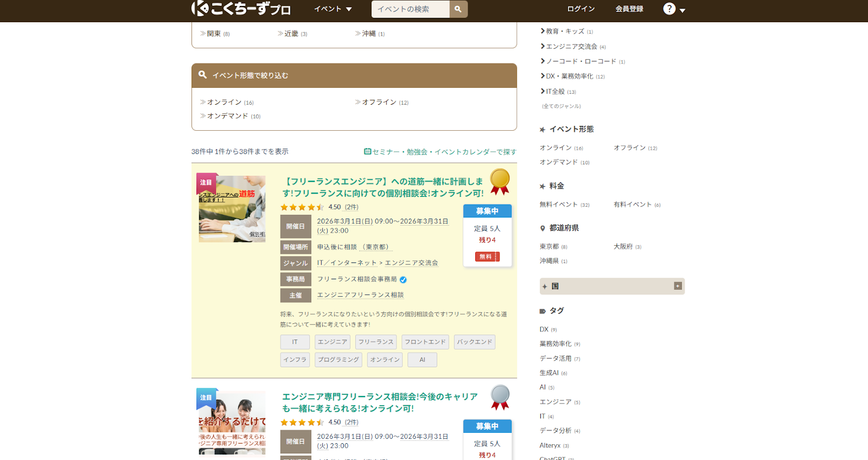
Task: Click the 会員登録 link
Action: (629, 9)
